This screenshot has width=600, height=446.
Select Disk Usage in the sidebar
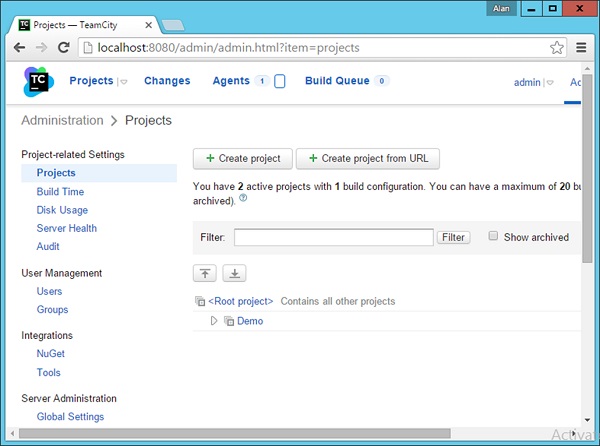click(x=62, y=210)
